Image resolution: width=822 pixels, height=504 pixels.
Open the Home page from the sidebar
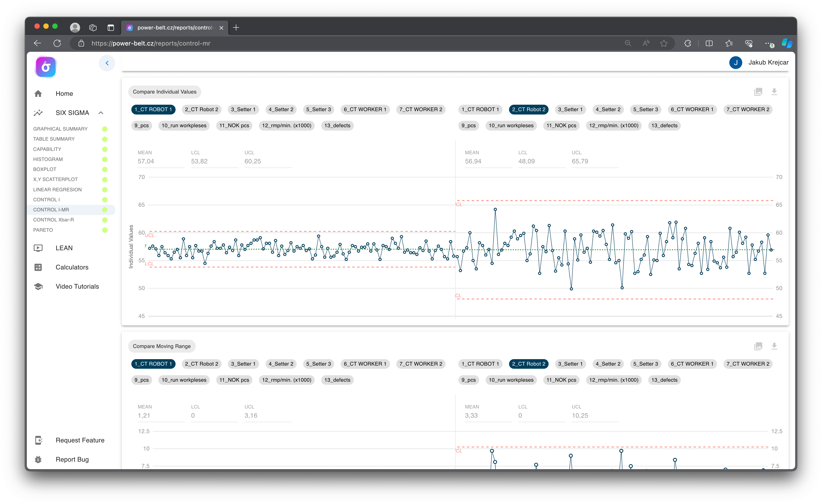click(x=64, y=94)
